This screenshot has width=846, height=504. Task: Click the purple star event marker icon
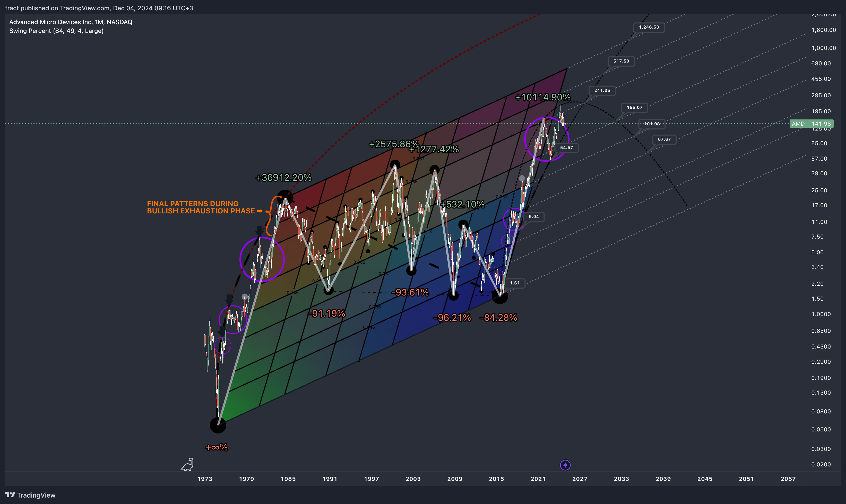click(x=565, y=465)
